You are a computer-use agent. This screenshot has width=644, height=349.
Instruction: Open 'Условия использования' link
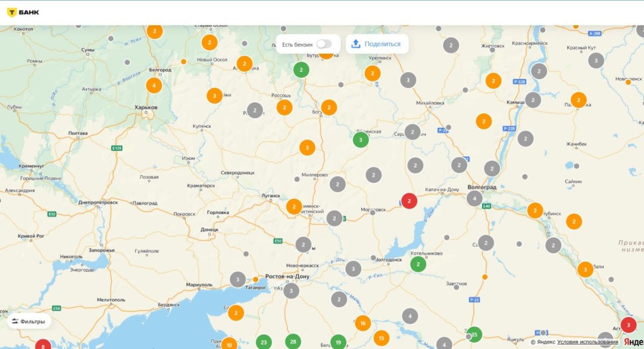click(588, 342)
